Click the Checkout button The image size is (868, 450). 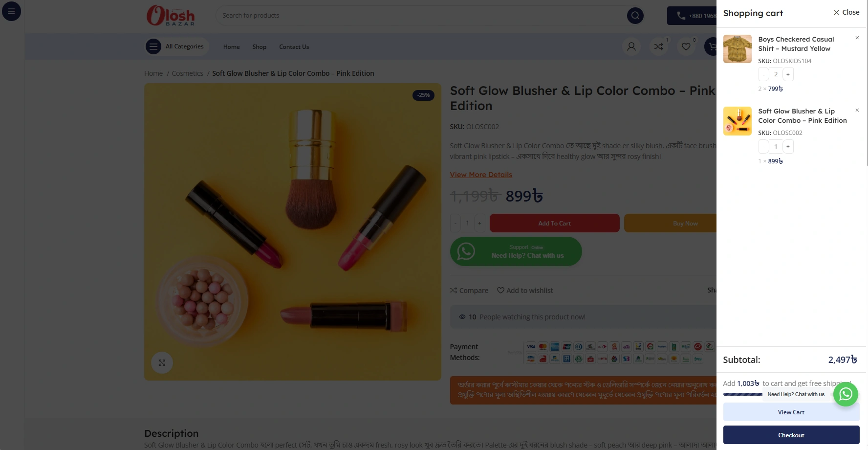coord(791,435)
